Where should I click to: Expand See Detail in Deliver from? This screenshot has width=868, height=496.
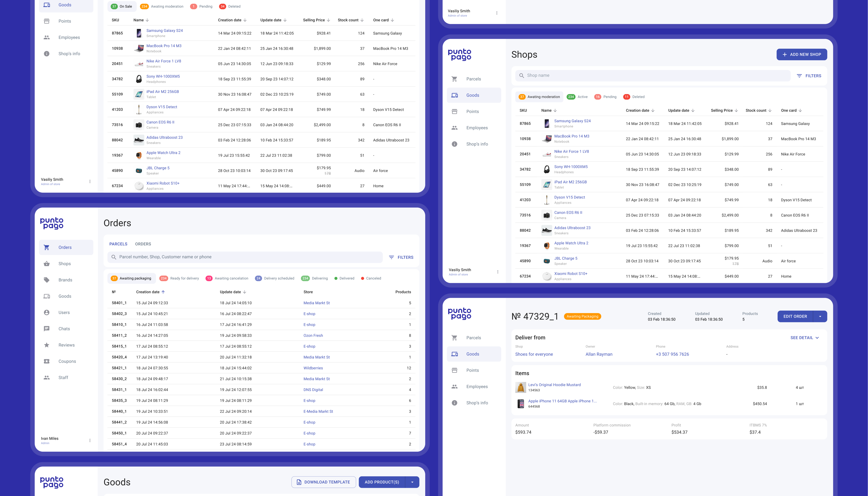804,337
